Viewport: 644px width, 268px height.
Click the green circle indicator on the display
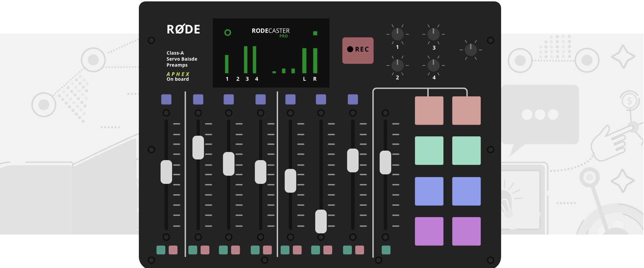(228, 32)
